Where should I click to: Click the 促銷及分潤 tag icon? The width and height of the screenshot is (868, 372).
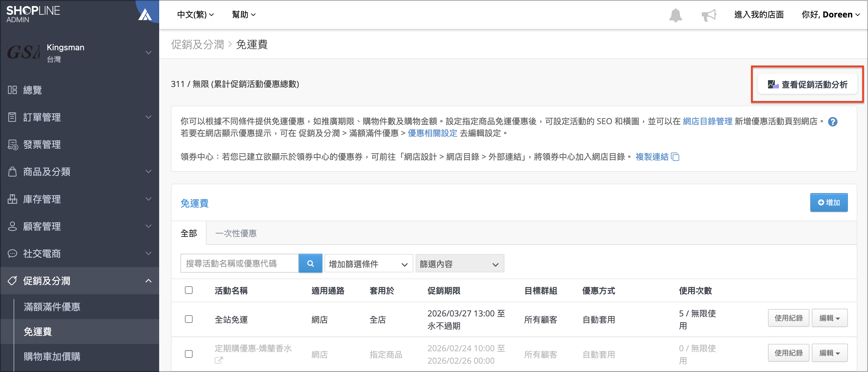coord(12,281)
